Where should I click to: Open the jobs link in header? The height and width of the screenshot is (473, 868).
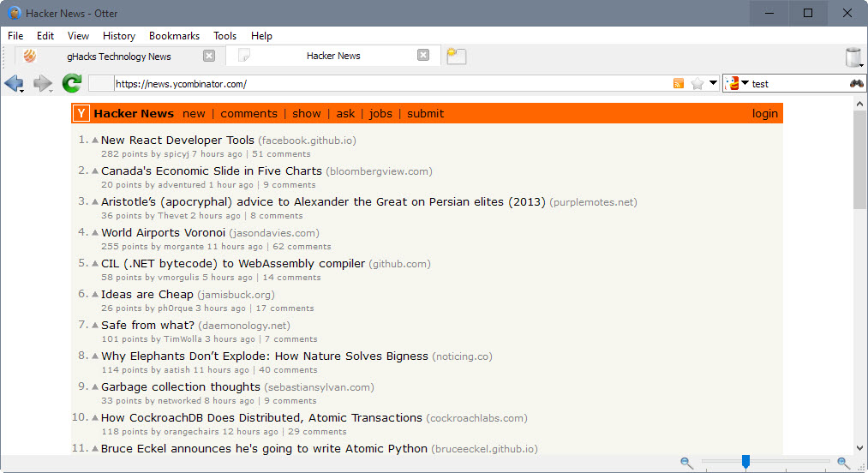coord(380,114)
